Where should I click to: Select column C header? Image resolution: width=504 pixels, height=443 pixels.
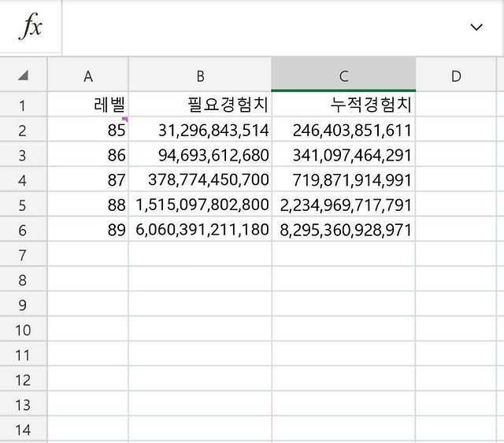point(343,76)
